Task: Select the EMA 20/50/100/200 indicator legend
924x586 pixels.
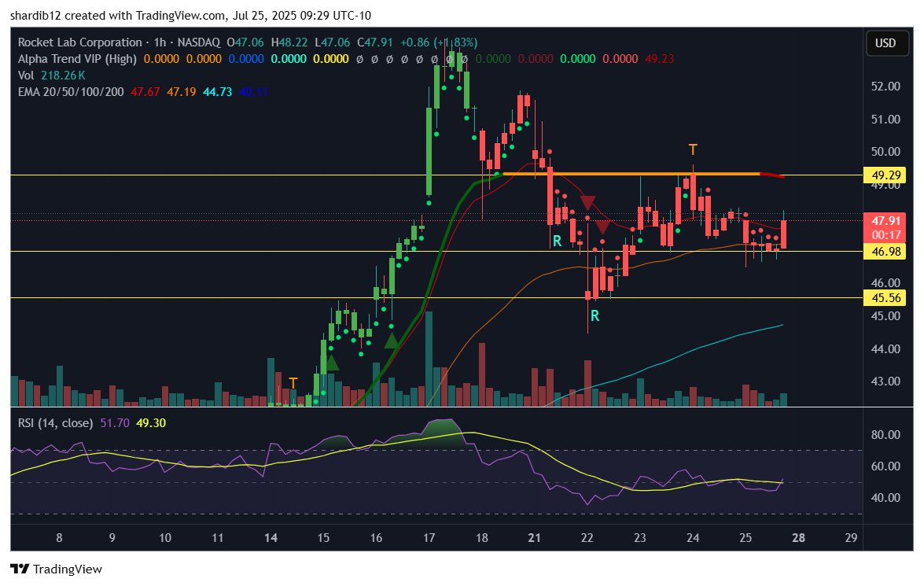Action: click(71, 92)
